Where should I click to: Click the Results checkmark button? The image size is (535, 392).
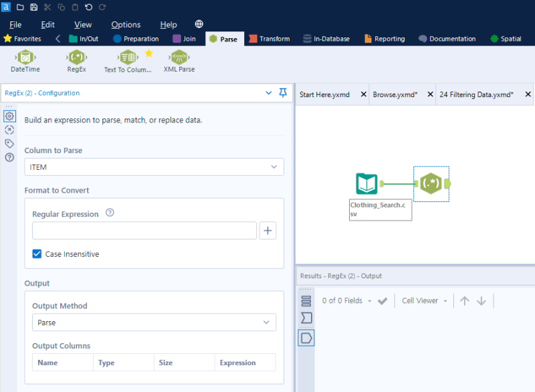[383, 301]
